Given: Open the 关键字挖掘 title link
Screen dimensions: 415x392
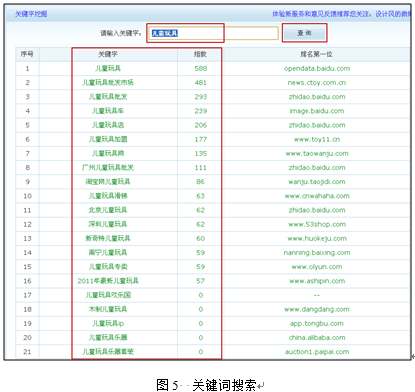Looking at the screenshot, I should pos(31,14).
